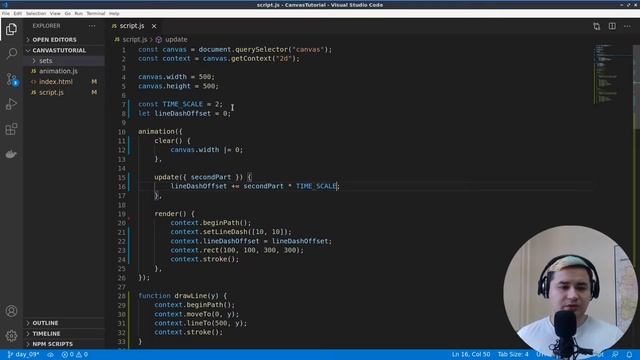Open the File menu
The image size is (640, 360).
tap(6, 13)
